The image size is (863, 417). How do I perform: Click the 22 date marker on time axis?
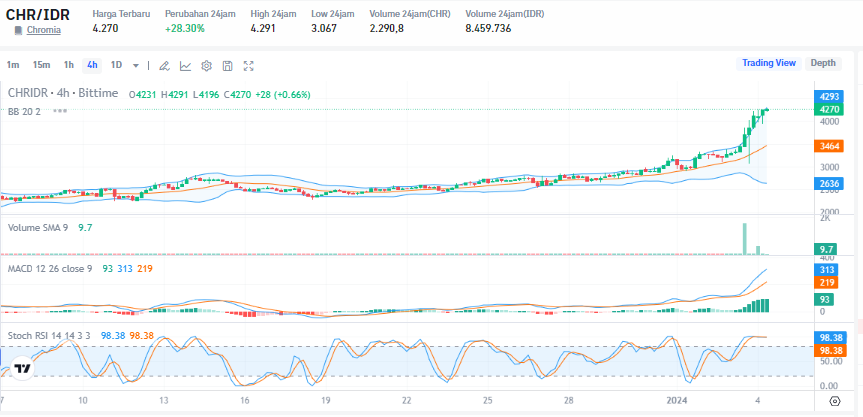[x=406, y=400]
